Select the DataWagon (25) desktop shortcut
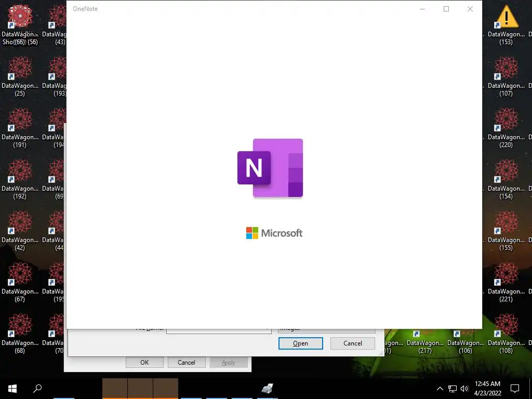Viewport: 532px width, 399px height. point(20,76)
